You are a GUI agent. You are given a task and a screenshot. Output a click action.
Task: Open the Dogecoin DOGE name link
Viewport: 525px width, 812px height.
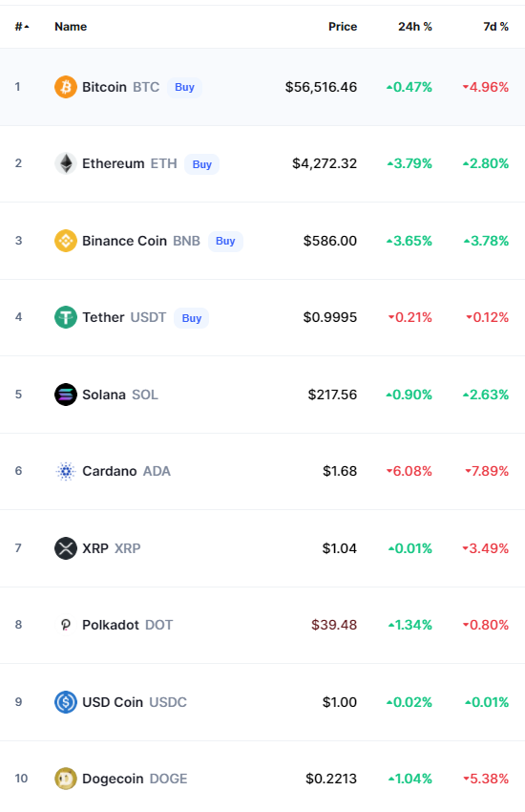tap(135, 779)
